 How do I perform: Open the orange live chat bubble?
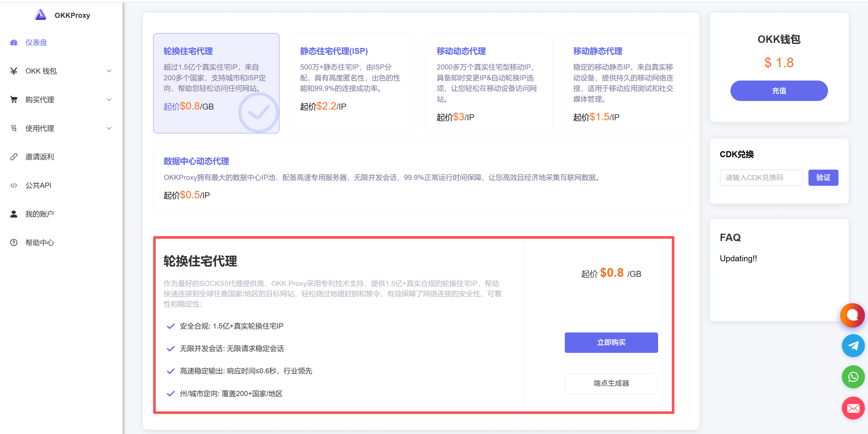(x=852, y=315)
